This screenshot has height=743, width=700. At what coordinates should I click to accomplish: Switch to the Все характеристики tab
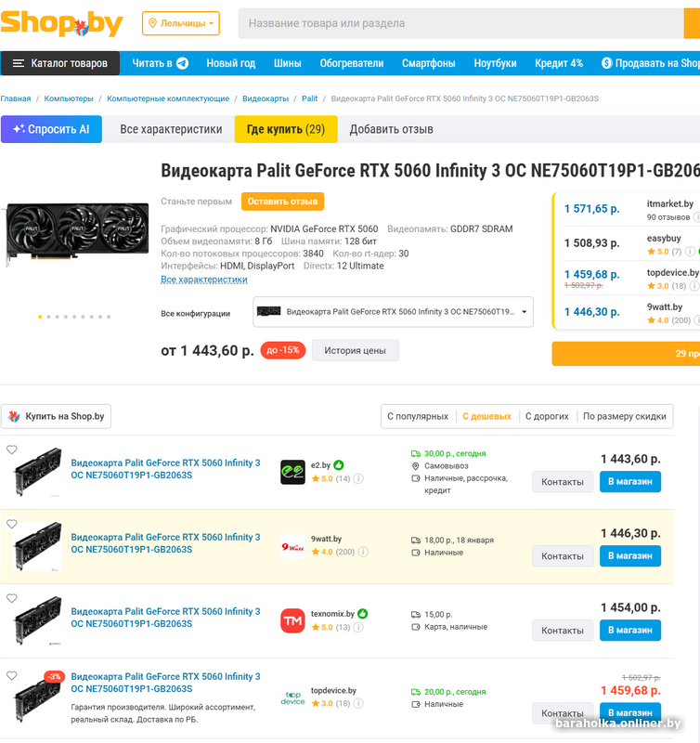(171, 129)
